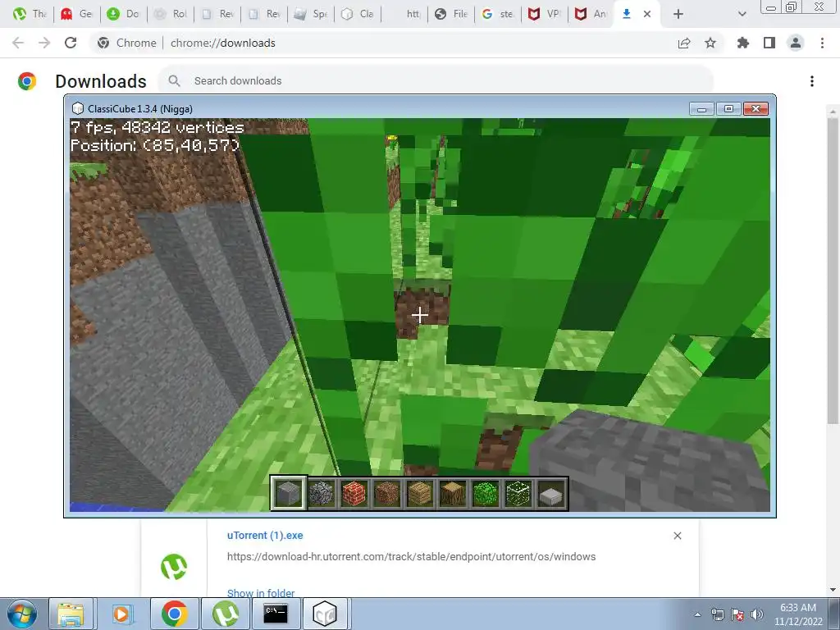Click the network tray icon

[718, 615]
